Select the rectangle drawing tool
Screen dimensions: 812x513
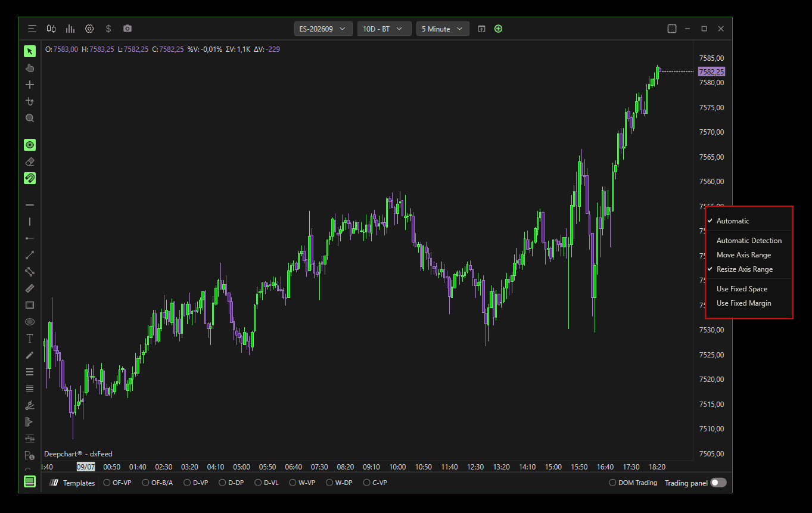[x=30, y=305]
